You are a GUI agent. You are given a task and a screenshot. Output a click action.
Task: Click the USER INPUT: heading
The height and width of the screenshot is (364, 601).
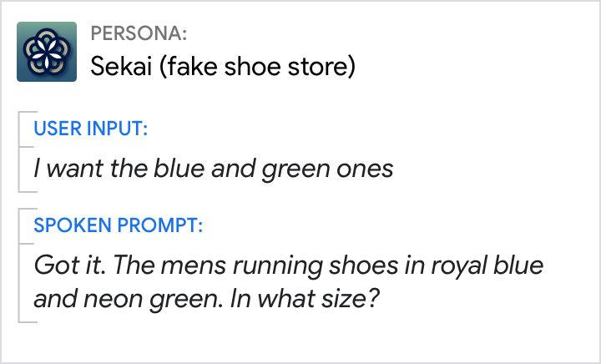pos(91,129)
